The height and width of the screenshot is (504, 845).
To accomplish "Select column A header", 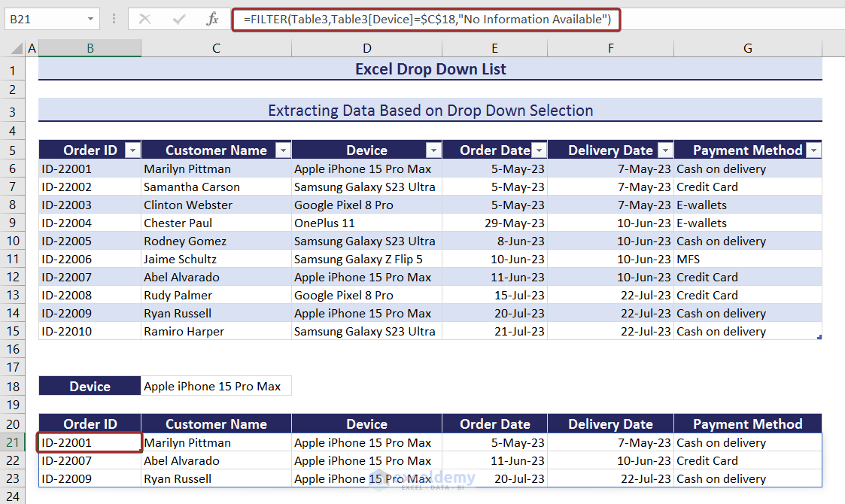I will pos(32,48).
